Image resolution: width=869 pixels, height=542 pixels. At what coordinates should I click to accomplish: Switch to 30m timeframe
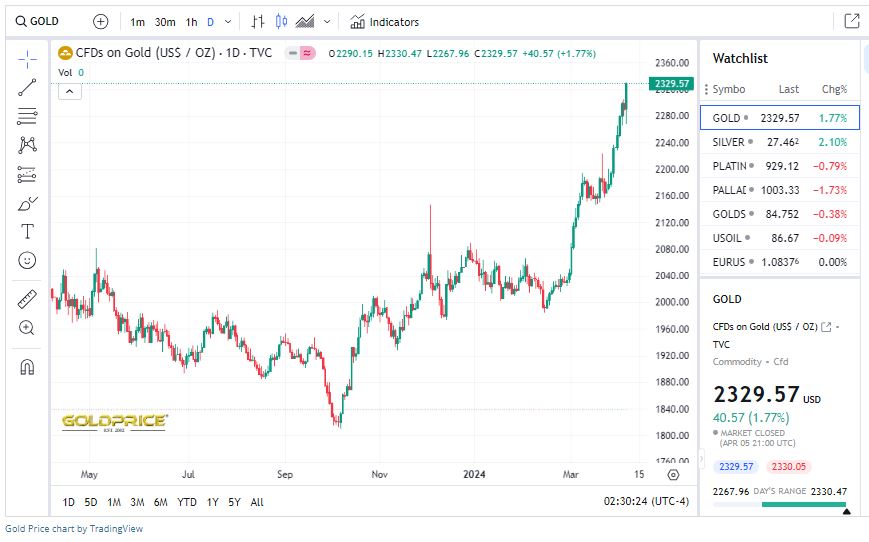click(165, 22)
